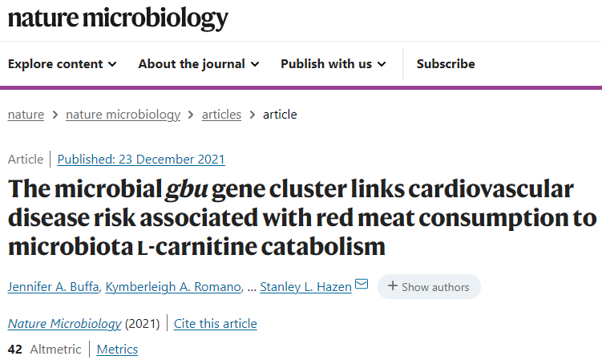602x364 pixels.
Task: Click the chevron next to Explore content
Action: point(112,64)
